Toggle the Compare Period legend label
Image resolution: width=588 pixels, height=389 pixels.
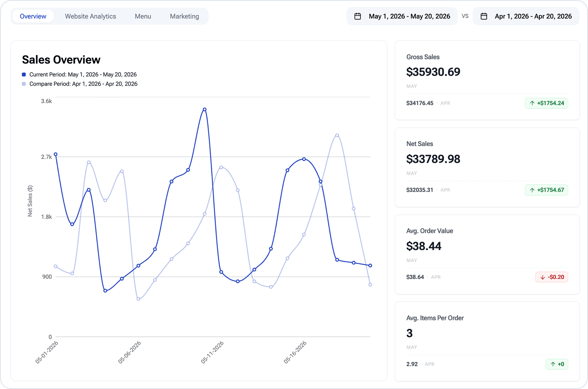pos(83,84)
